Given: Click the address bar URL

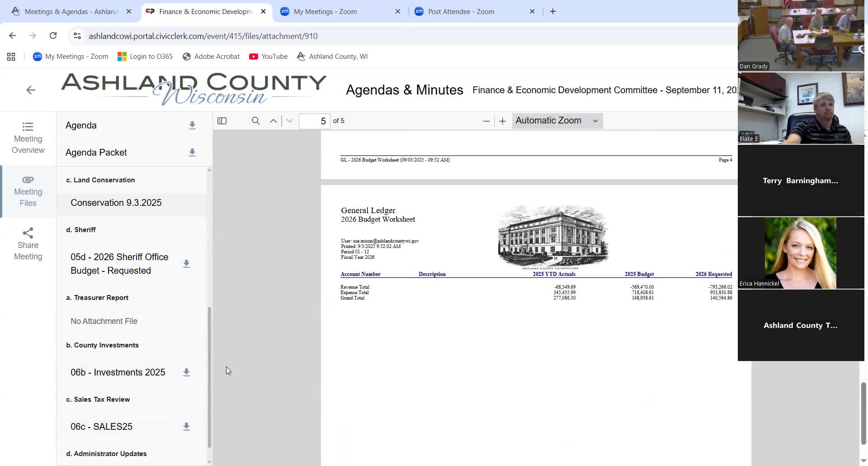Looking at the screenshot, I should coord(203,36).
